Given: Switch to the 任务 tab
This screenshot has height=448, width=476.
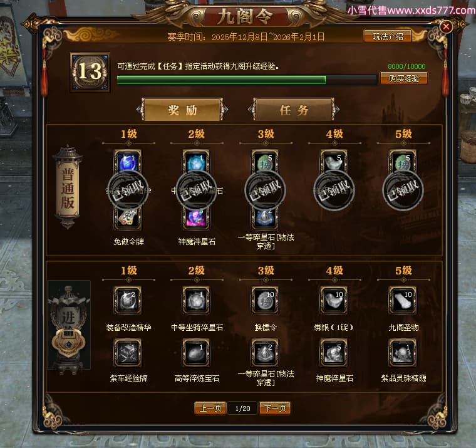Looking at the screenshot, I should pyautogui.click(x=294, y=110).
